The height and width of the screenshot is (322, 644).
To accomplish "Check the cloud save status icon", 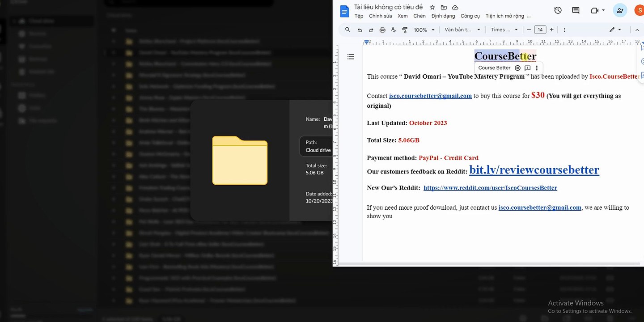I will tap(455, 8).
